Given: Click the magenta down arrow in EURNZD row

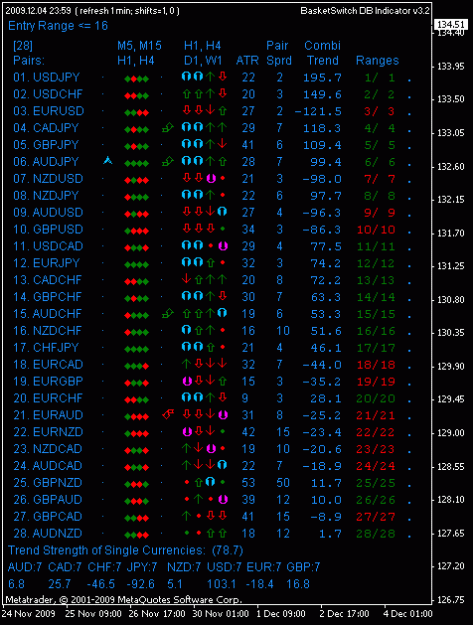Looking at the screenshot, I should point(187,432).
